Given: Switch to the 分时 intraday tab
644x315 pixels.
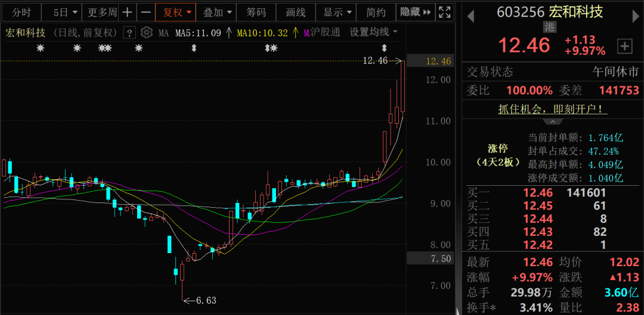Looking at the screenshot, I should pos(21,13).
